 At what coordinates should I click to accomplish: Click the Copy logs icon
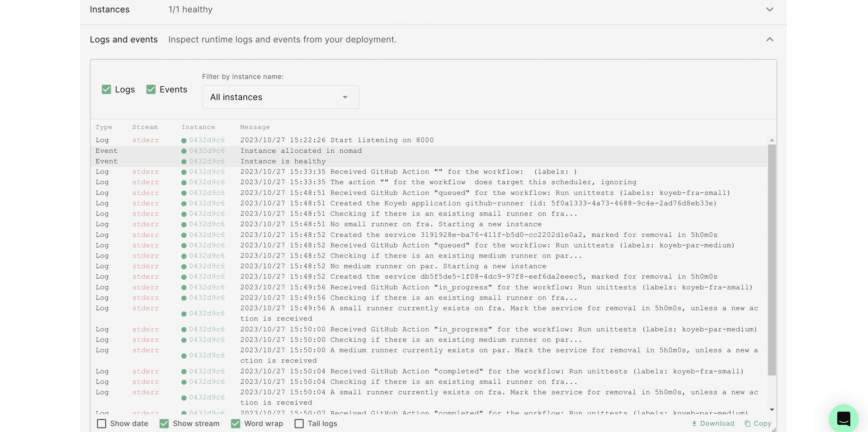pos(747,423)
